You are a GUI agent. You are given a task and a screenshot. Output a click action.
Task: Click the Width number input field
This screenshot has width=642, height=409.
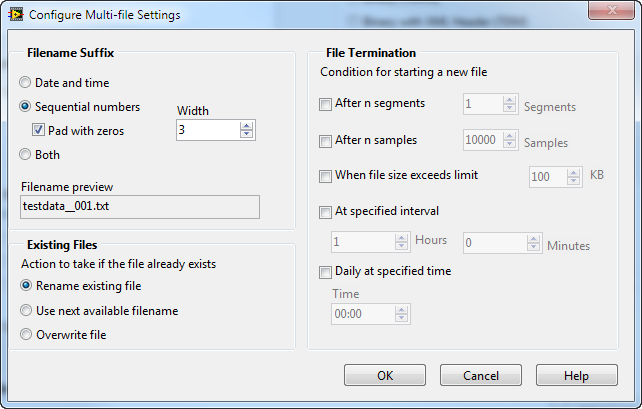(207, 129)
